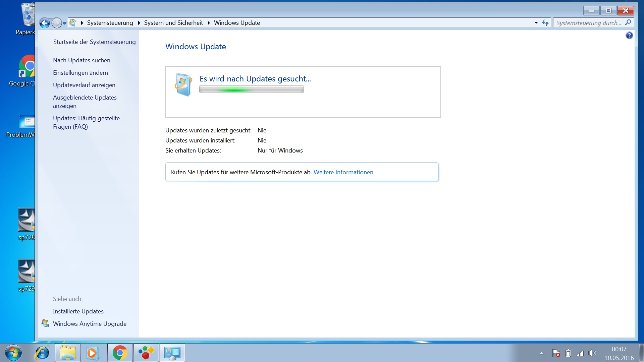Click the Show desktop button

pos(641,353)
